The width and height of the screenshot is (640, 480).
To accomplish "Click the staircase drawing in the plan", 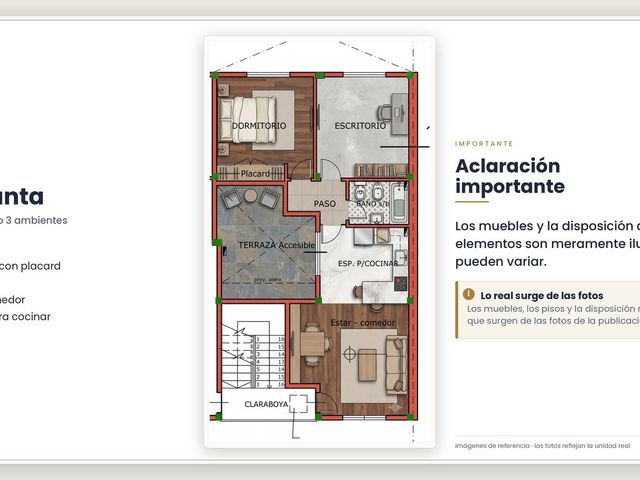I will (x=253, y=354).
